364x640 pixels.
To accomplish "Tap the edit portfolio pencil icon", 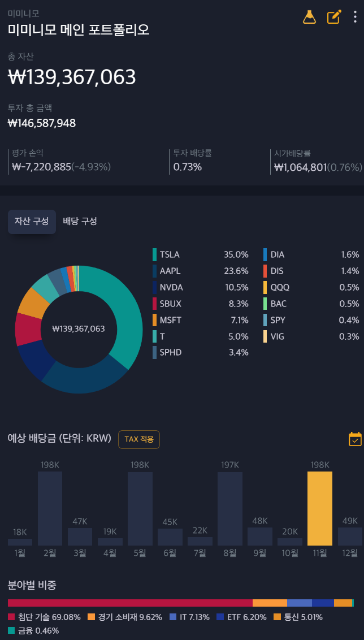I will pyautogui.click(x=334, y=17).
